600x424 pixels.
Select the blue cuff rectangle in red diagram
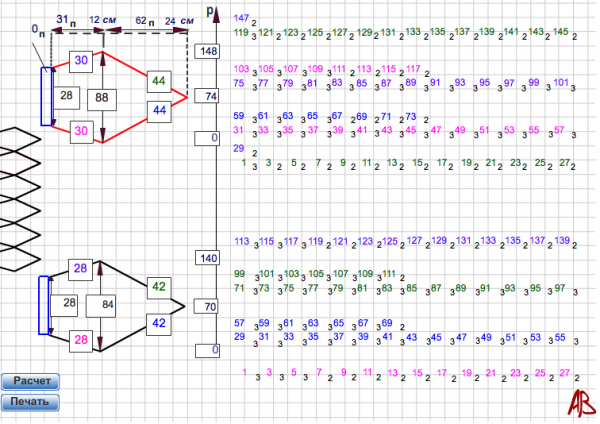pos(44,96)
